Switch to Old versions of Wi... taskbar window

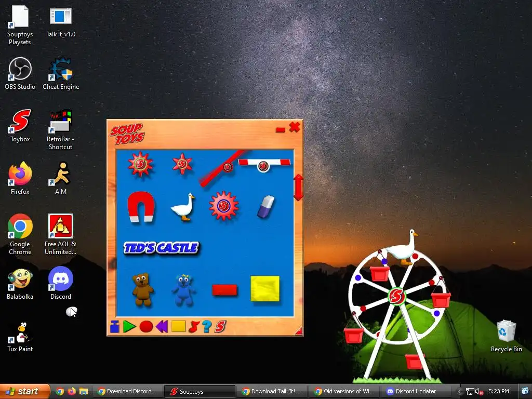pos(344,391)
